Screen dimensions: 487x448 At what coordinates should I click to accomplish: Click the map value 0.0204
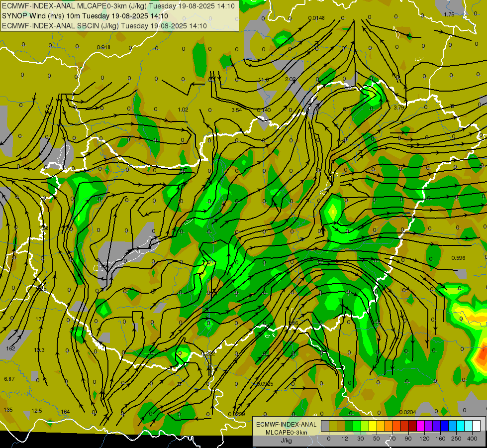[407, 412]
